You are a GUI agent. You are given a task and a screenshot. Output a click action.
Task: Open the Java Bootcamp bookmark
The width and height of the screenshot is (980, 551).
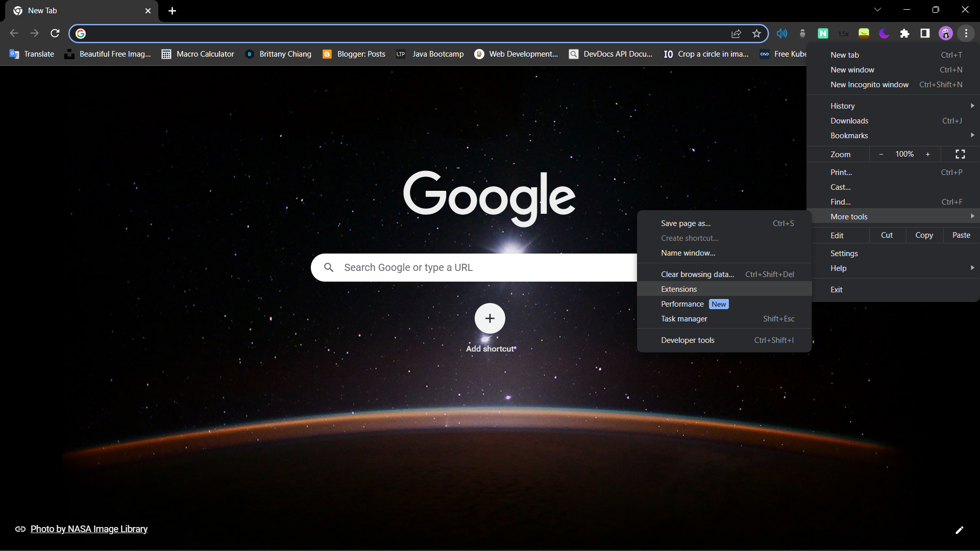coord(430,54)
